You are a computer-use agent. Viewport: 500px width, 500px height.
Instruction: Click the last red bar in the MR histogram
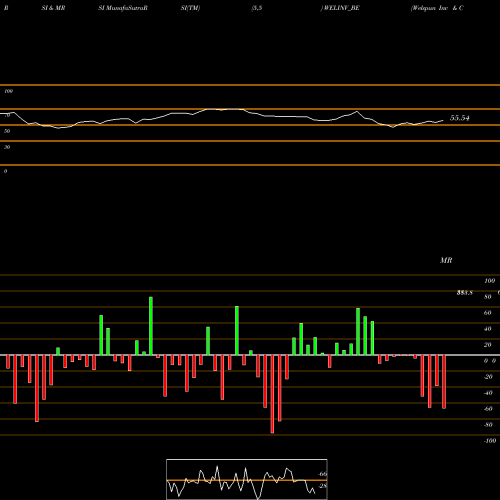coord(444,382)
